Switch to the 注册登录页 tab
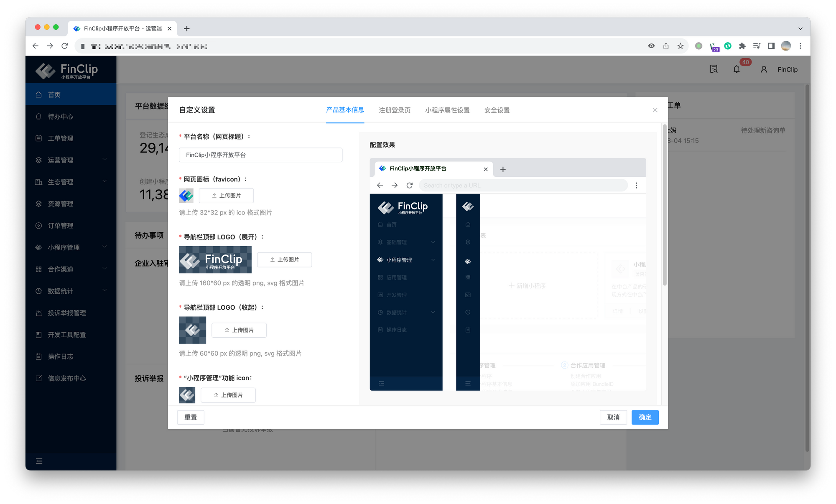 (394, 110)
